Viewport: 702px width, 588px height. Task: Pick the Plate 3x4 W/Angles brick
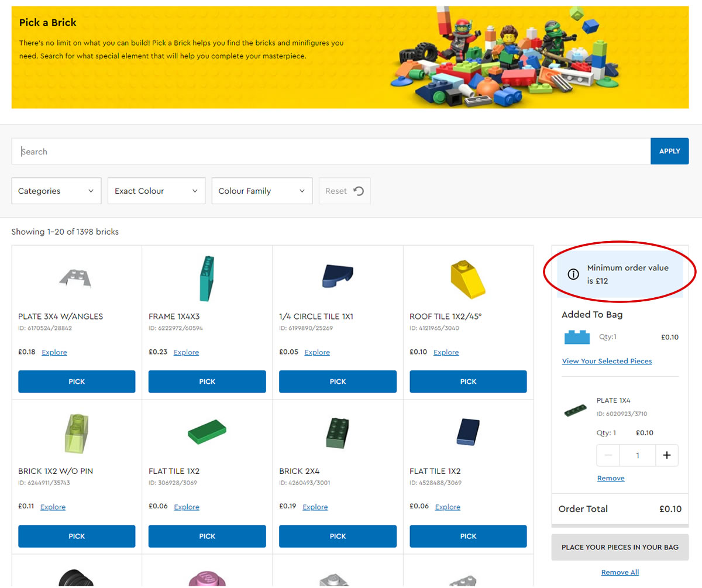[77, 381]
